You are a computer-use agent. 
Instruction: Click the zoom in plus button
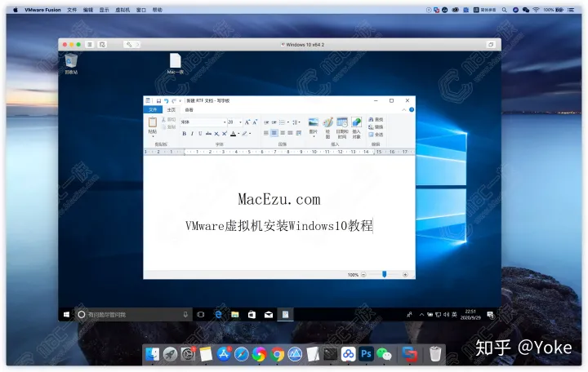[x=405, y=275]
